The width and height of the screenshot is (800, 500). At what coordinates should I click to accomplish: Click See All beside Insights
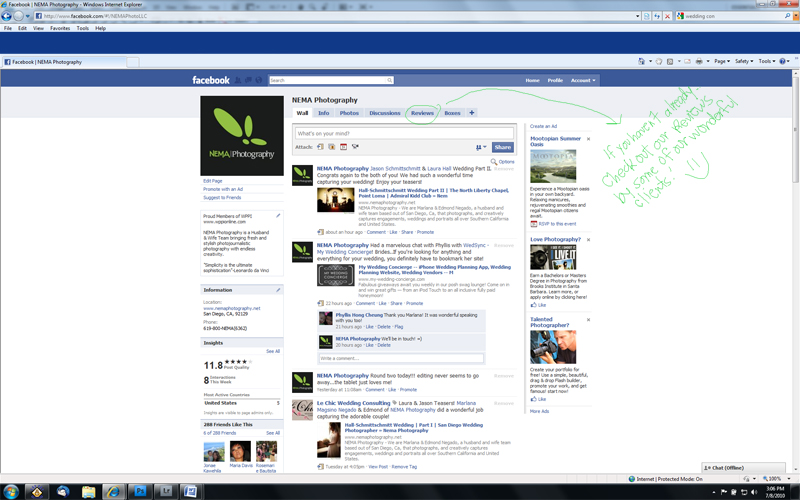[273, 351]
